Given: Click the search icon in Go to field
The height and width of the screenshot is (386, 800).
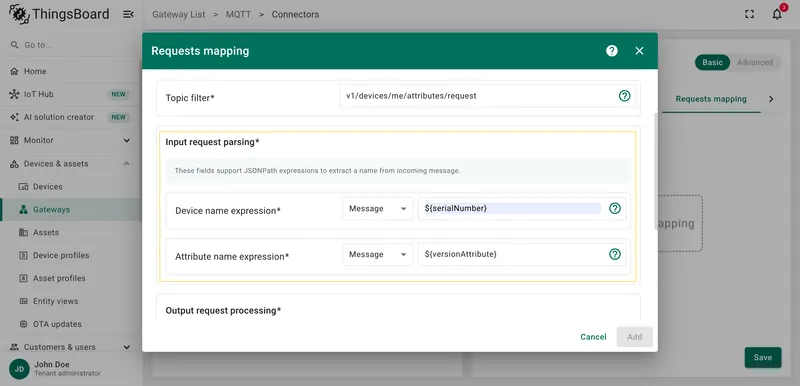Looking at the screenshot, I should [14, 45].
